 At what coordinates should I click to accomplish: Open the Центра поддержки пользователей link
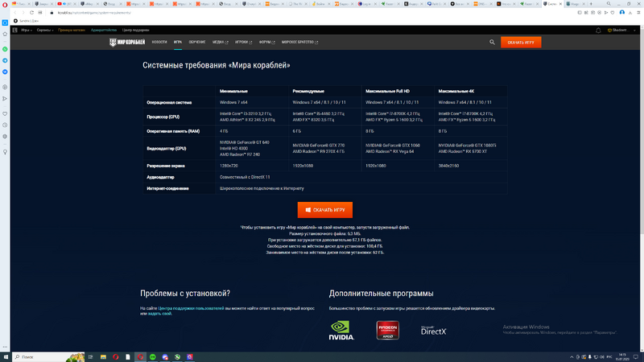191,308
